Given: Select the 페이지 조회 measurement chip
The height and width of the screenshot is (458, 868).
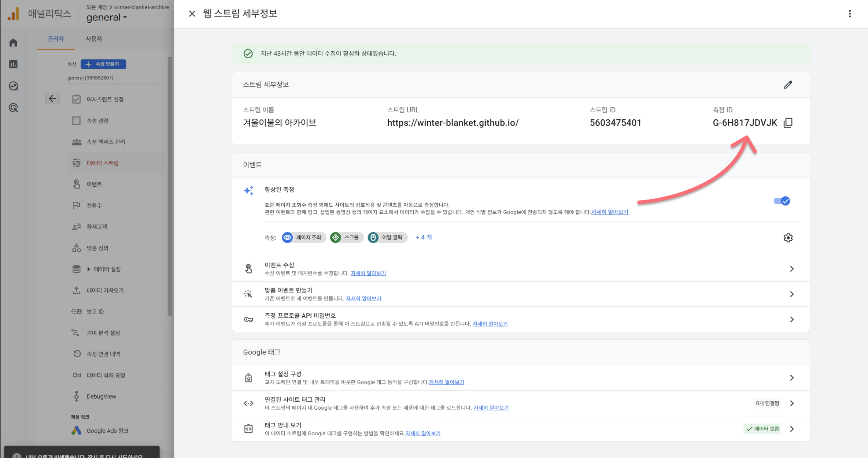Looking at the screenshot, I should (304, 238).
